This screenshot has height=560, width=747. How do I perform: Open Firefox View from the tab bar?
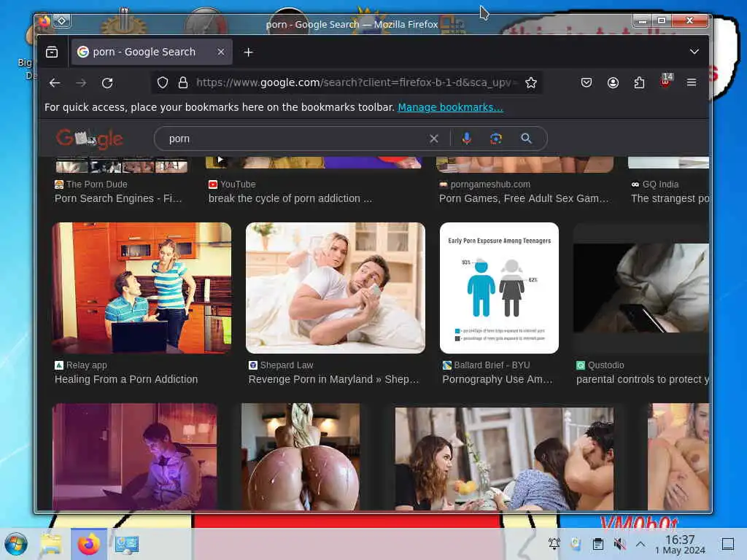tap(52, 52)
